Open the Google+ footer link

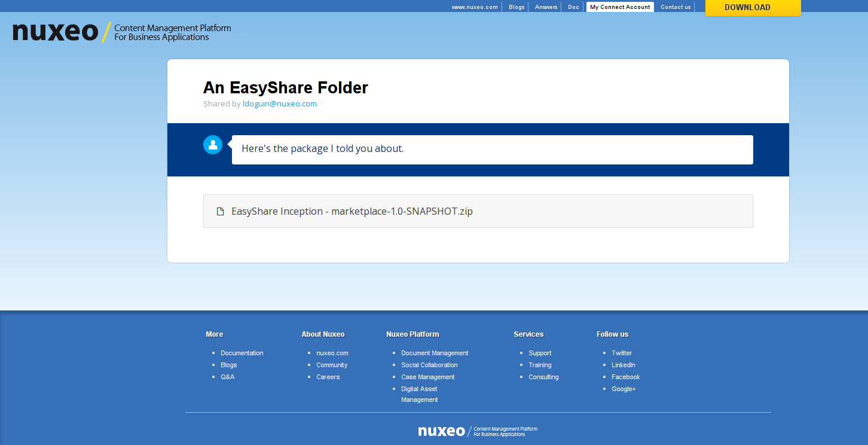pyautogui.click(x=624, y=389)
